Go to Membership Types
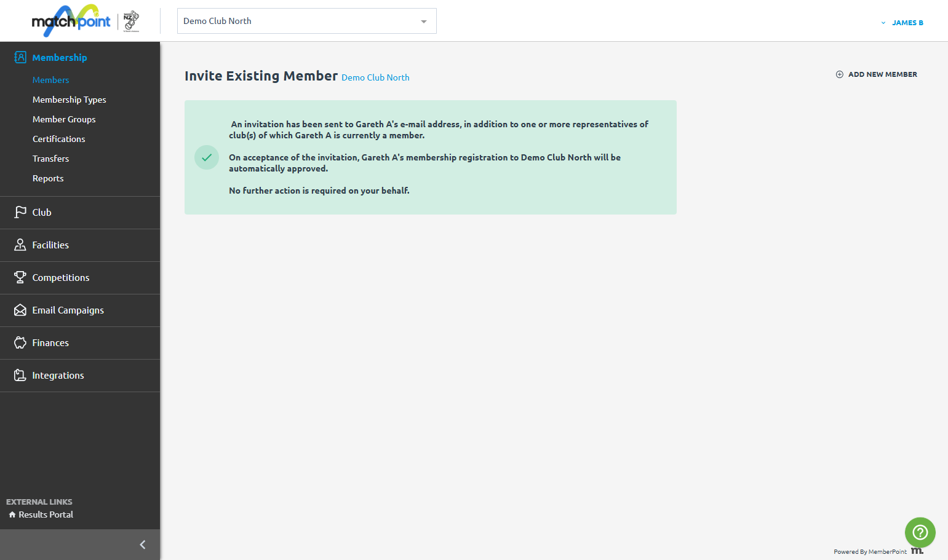The image size is (948, 560). point(70,100)
